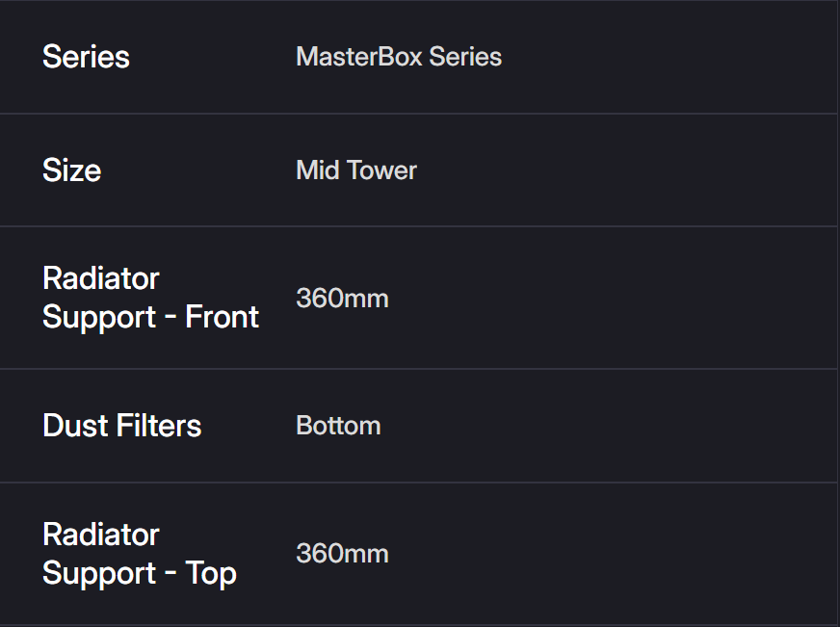The width and height of the screenshot is (840, 627).
Task: Click the Dust Filters label
Action: [122, 426]
